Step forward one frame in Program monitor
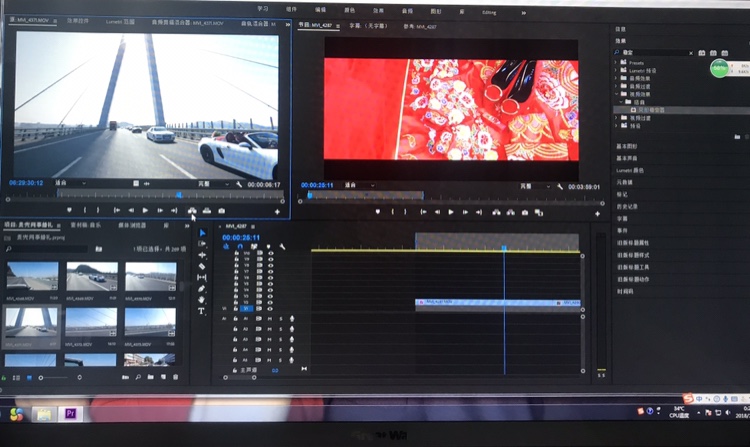750x447 pixels. (465, 212)
